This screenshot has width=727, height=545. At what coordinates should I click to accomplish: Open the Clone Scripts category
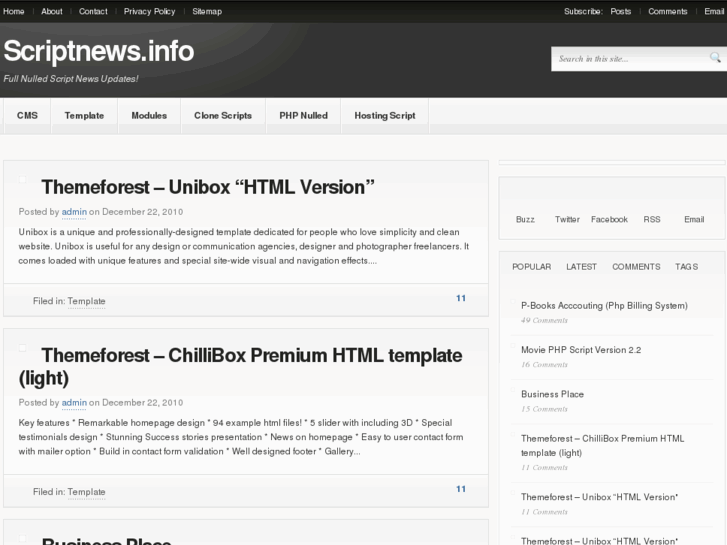(x=223, y=115)
